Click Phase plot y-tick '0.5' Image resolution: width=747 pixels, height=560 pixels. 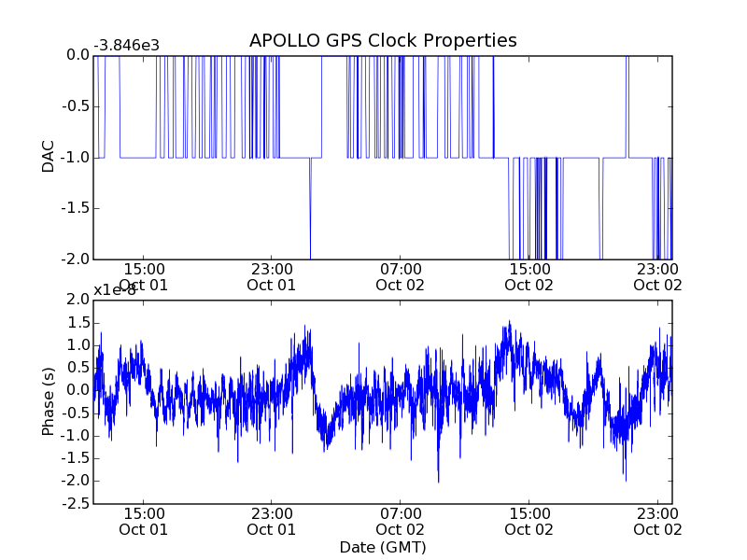click(x=78, y=368)
